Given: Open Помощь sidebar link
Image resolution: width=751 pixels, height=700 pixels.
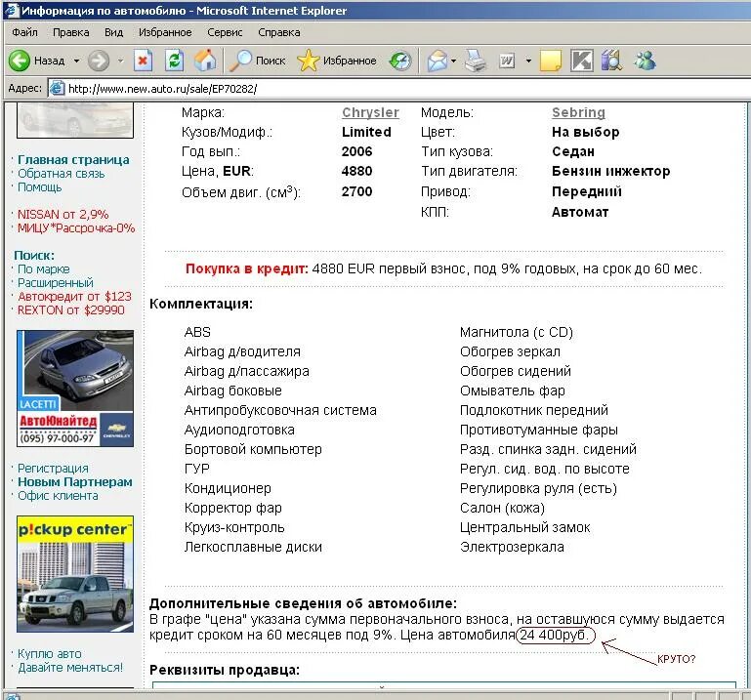Looking at the screenshot, I should point(40,187).
